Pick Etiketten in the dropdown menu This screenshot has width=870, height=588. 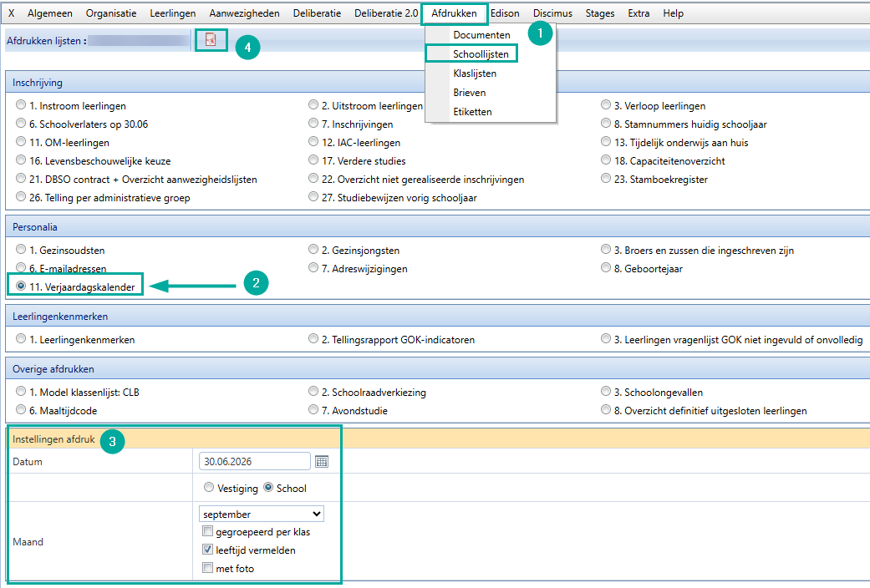pyautogui.click(x=472, y=111)
